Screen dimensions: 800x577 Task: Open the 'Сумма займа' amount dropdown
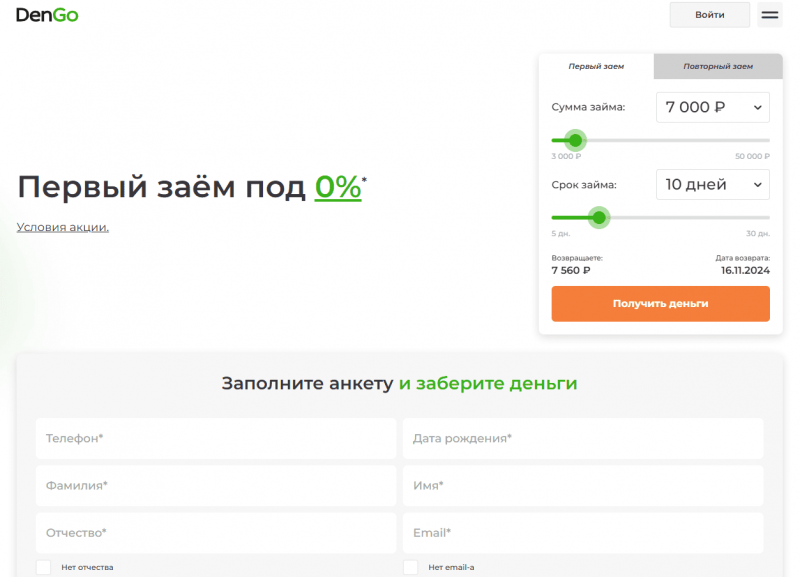click(712, 107)
